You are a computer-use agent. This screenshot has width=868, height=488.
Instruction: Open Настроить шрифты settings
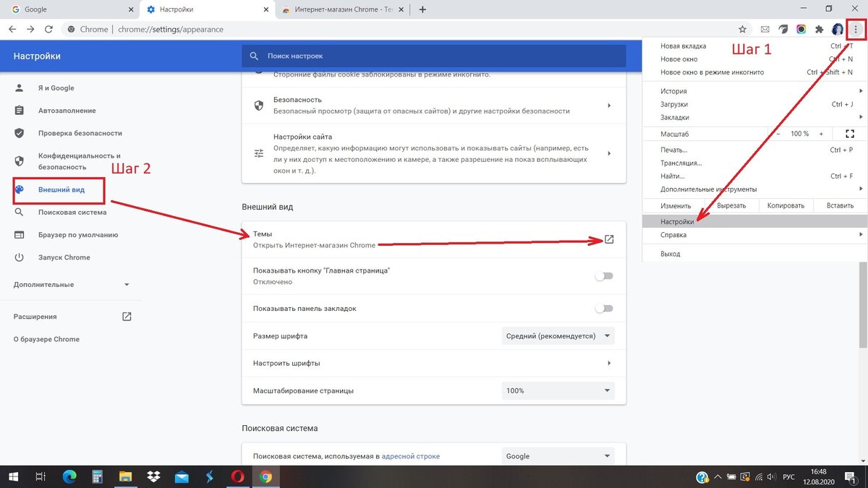click(434, 363)
